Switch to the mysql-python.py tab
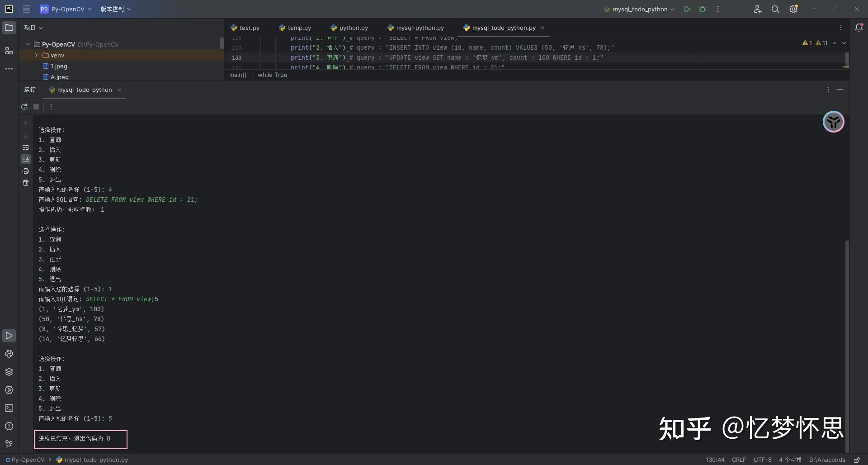868x465 pixels. tap(415, 28)
